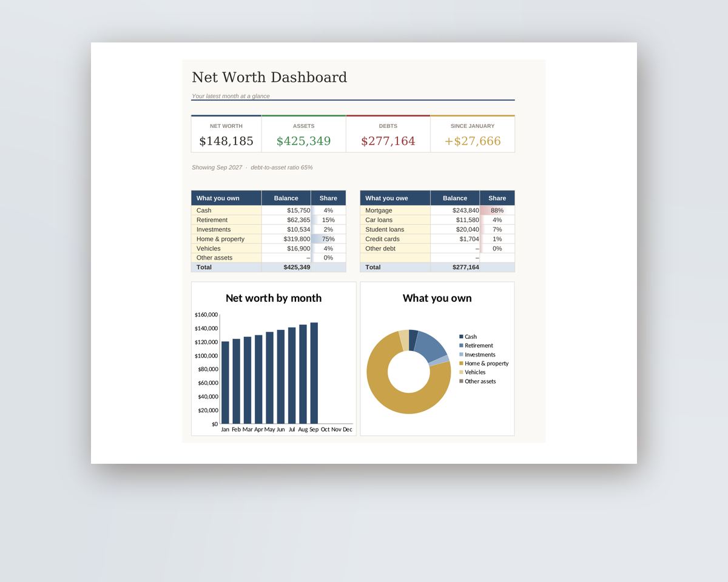Select the $20,040 student loans balance

tap(455, 230)
